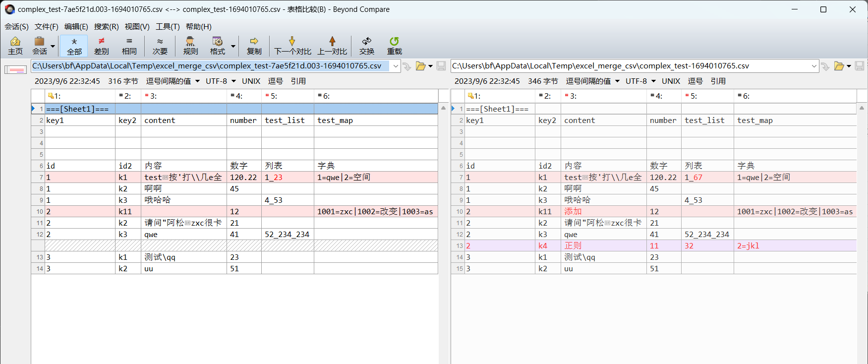The height and width of the screenshot is (364, 868).
Task: Toggle the 相同 same-rows filter
Action: [129, 46]
